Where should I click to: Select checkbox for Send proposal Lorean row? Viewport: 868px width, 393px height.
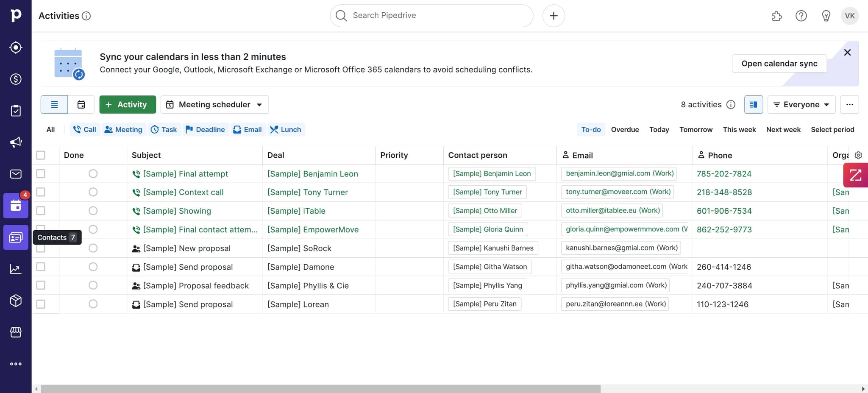tap(41, 304)
